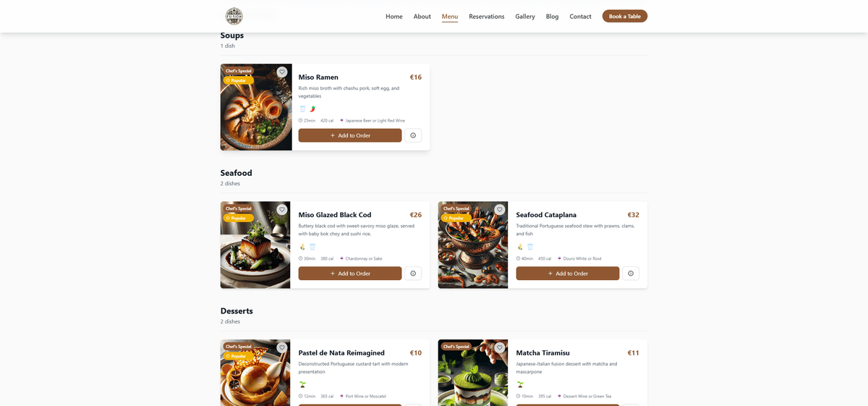Open the Miso Ramen dish photo
Screen dimensions: 868x406
[x=256, y=107]
